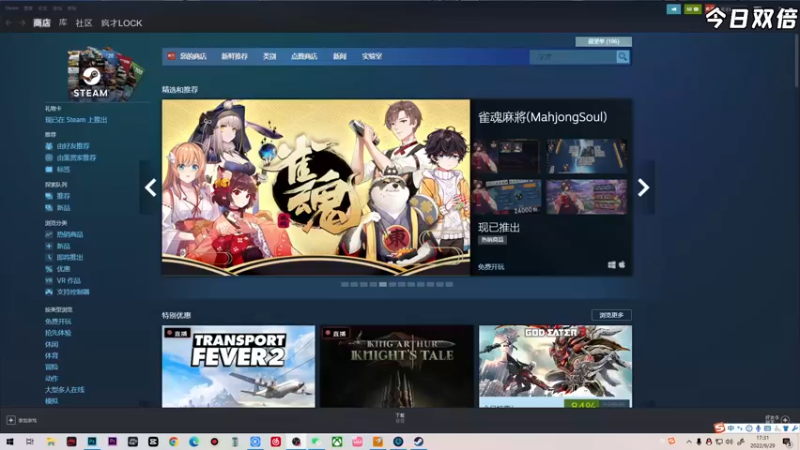Show previous featured game with left arrow
800x450 pixels.
[151, 188]
